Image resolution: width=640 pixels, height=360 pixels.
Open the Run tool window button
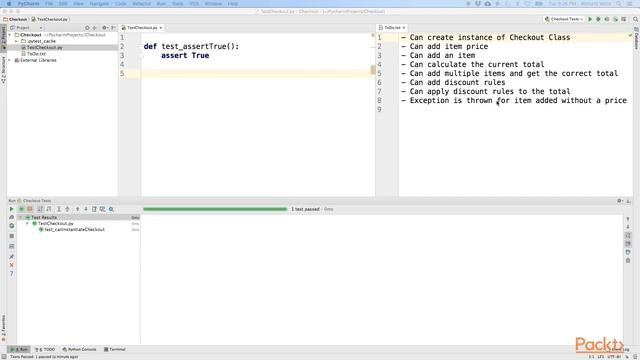pos(19,349)
